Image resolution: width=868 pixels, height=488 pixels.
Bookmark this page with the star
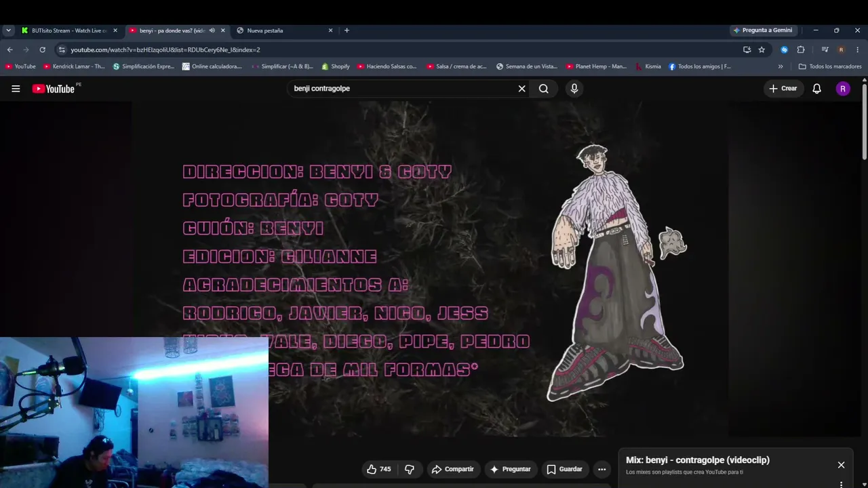click(762, 49)
